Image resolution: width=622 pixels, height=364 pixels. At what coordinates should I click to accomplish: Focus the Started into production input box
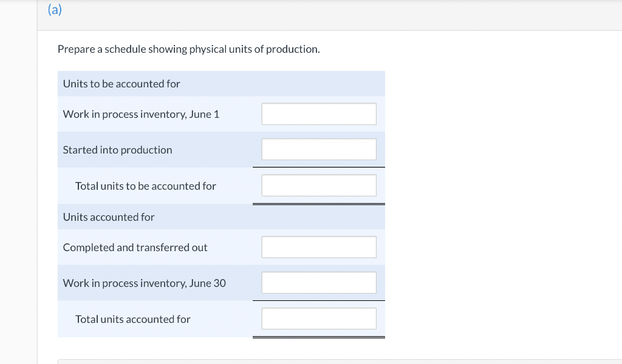(319, 149)
